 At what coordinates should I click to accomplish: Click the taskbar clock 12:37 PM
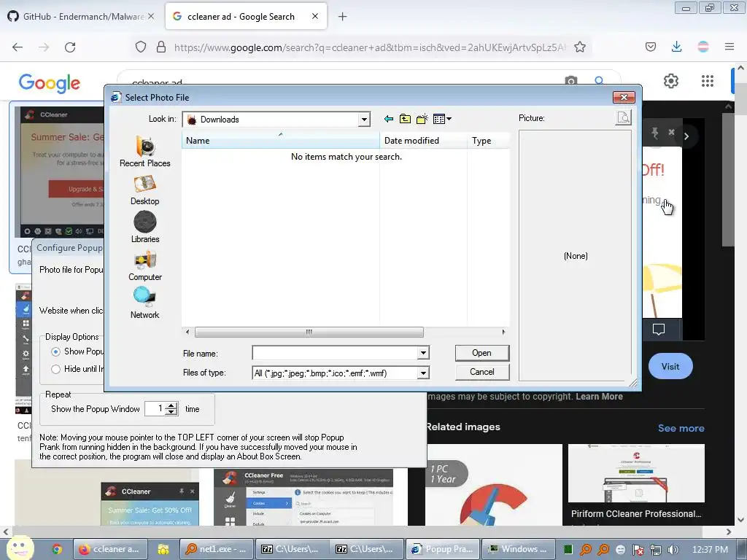[710, 550]
